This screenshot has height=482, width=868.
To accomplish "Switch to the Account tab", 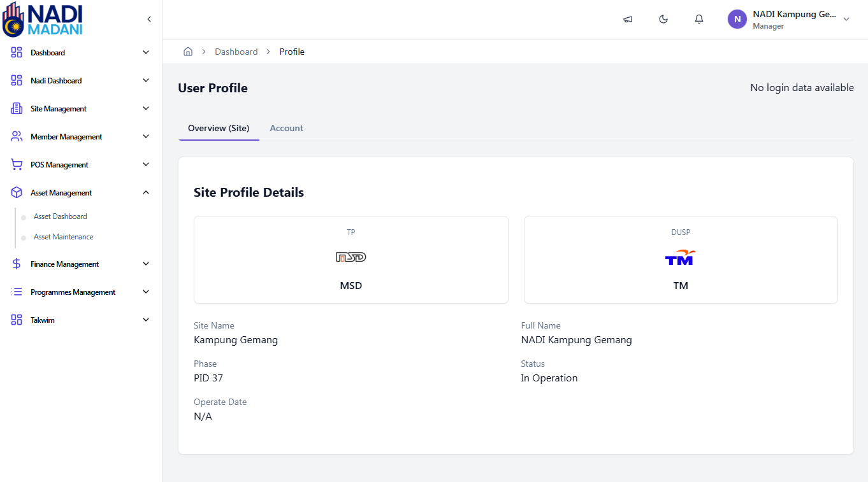I will click(x=286, y=128).
